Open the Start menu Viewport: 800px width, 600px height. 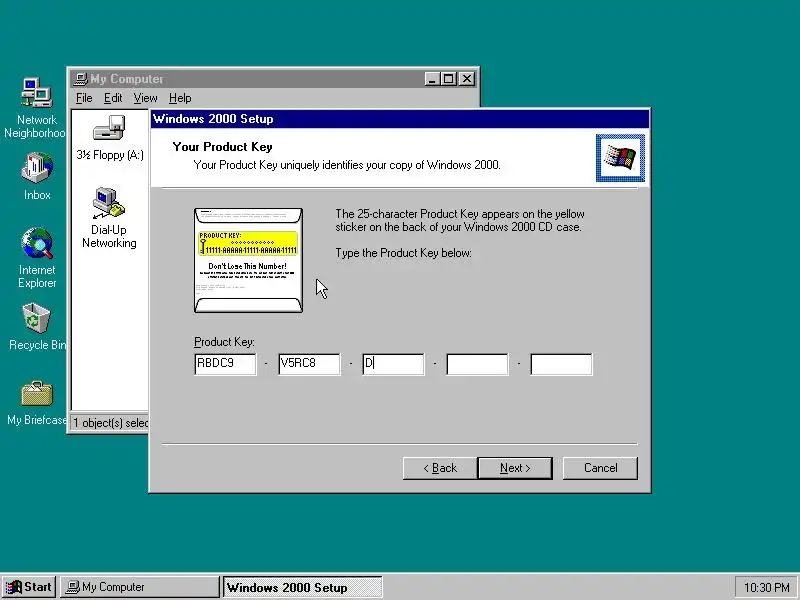(29, 587)
